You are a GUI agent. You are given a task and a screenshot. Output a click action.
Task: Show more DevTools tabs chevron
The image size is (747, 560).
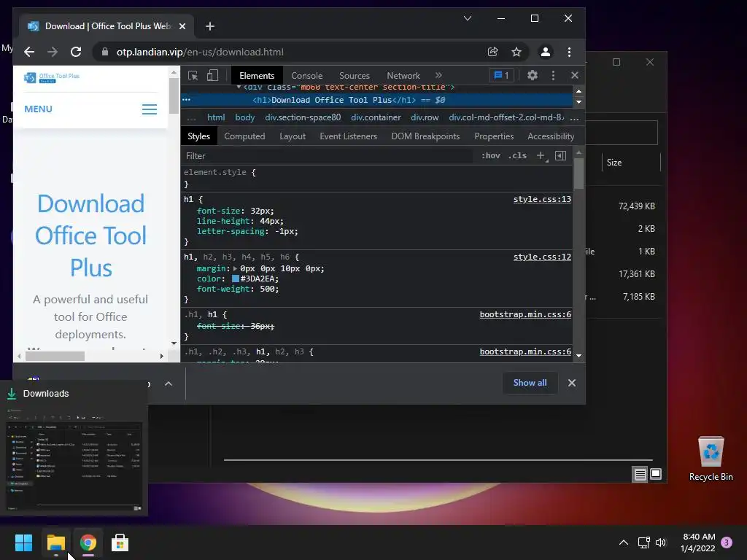[438, 75]
